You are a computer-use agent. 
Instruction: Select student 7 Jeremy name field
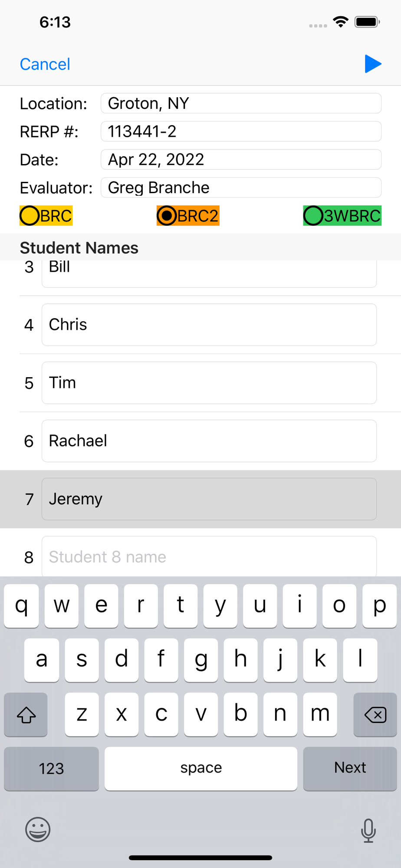(x=209, y=499)
